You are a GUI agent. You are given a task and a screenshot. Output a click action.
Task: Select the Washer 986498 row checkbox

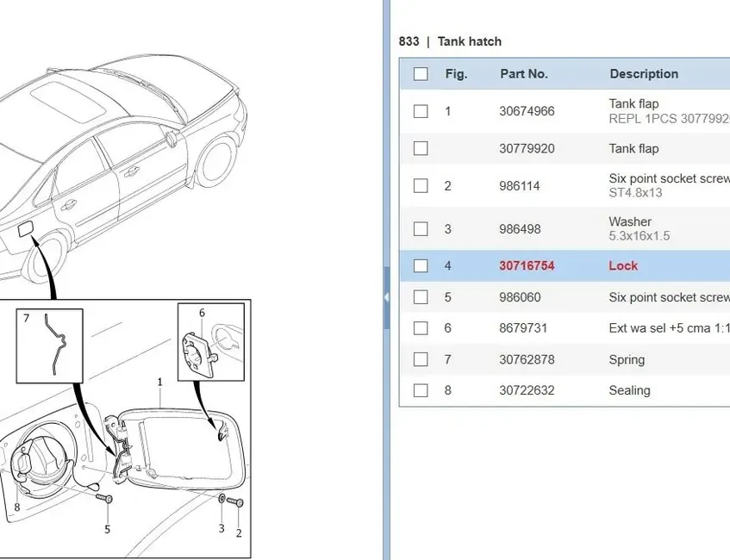click(x=420, y=228)
